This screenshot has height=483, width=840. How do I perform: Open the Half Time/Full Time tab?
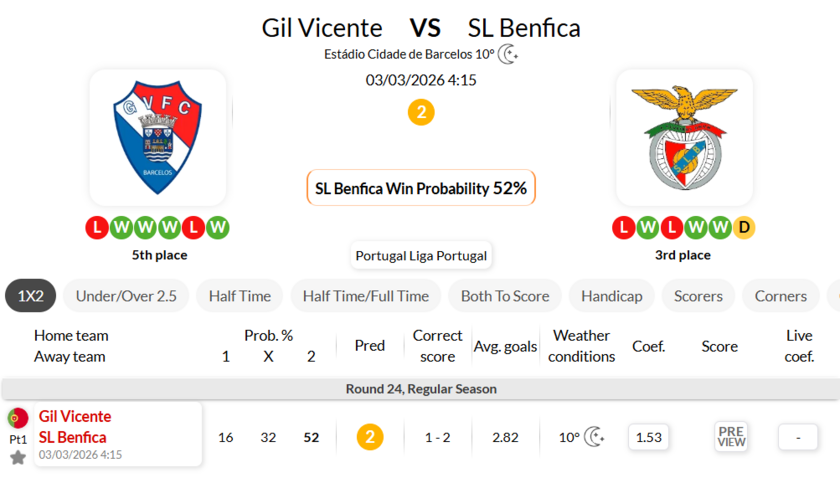(366, 296)
